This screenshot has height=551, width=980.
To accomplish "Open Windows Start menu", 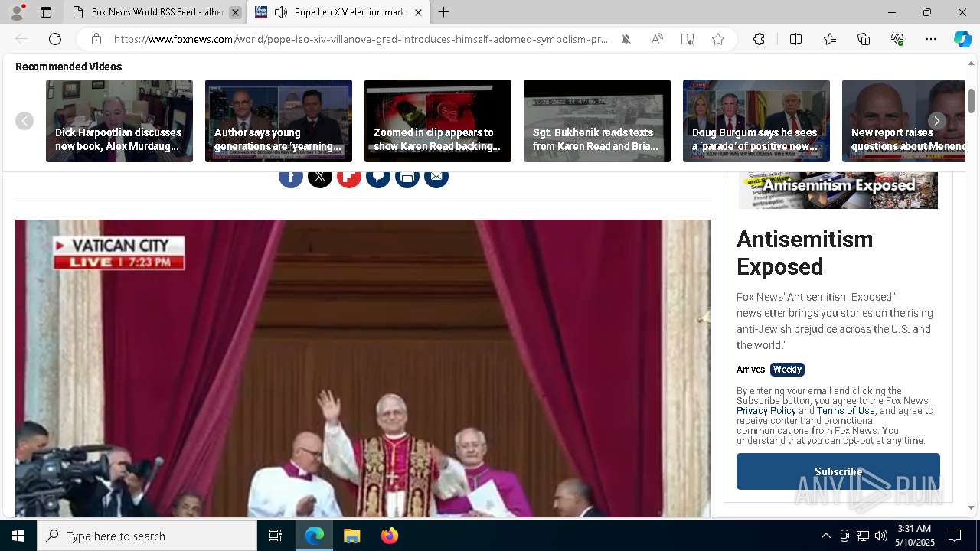I will 18,536.
